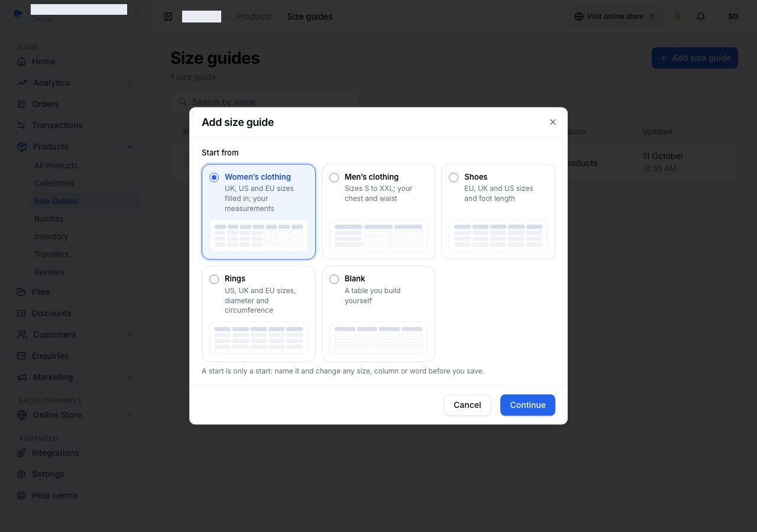Image resolution: width=757 pixels, height=532 pixels.
Task: Click the Files folder icon
Action: 22,292
